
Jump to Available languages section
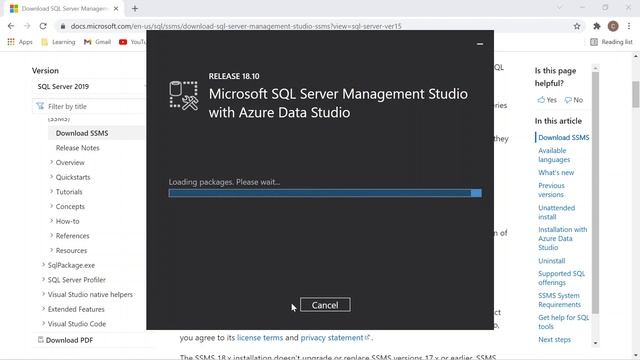(x=554, y=155)
